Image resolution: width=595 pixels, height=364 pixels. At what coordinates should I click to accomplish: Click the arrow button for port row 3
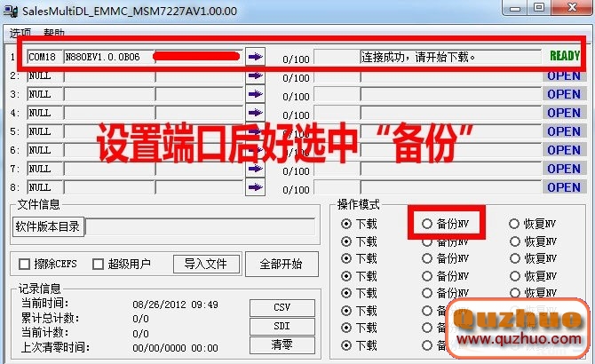pyautogui.click(x=255, y=93)
